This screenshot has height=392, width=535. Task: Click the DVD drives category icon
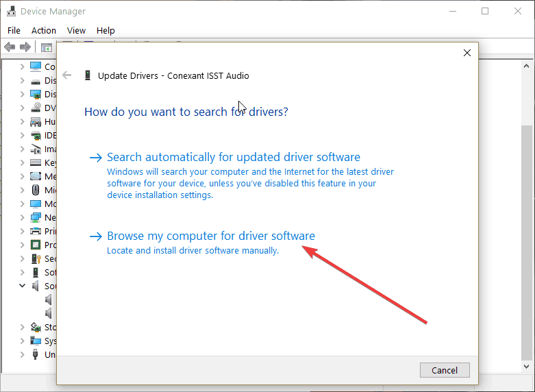tap(36, 108)
